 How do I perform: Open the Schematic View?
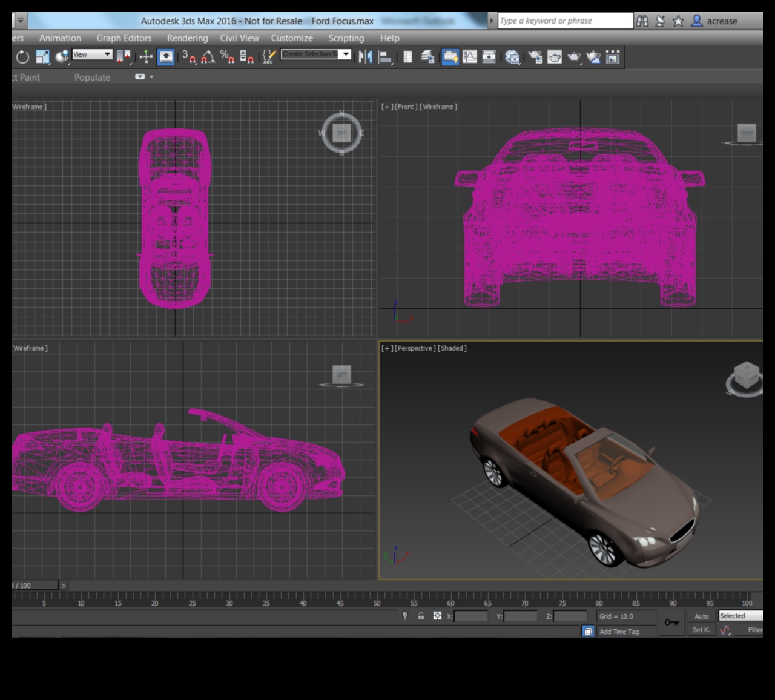pyautogui.click(x=488, y=57)
